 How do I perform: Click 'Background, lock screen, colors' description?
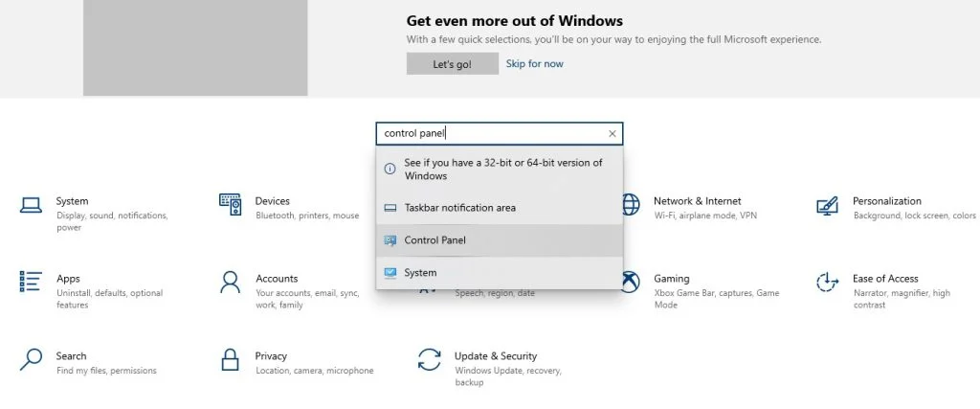914,216
